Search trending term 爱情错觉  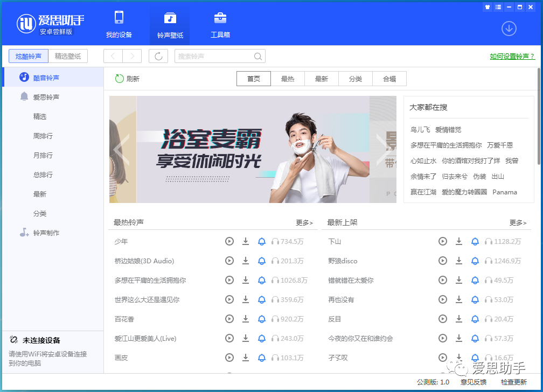click(x=448, y=130)
